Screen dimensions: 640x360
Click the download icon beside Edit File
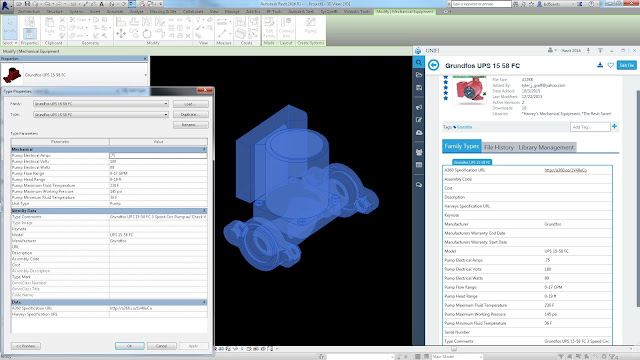pos(600,65)
